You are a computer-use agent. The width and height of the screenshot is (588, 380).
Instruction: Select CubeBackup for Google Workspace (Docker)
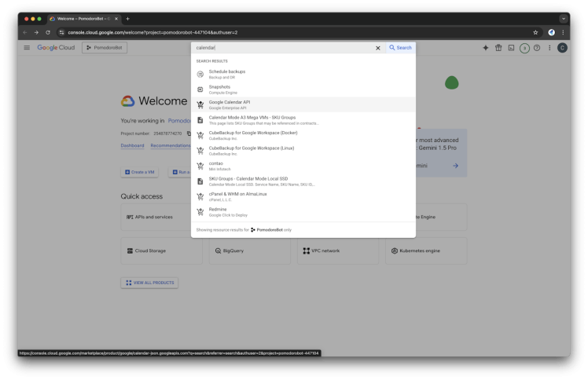point(303,136)
